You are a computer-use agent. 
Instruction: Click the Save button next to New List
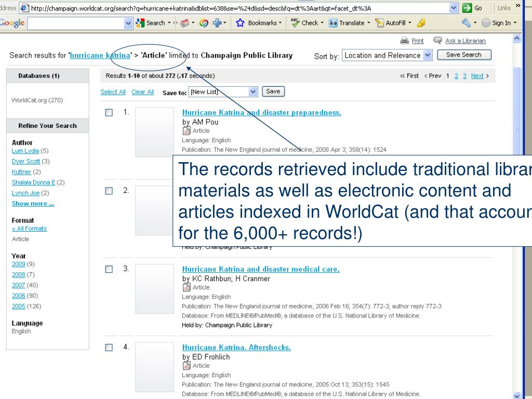coord(273,91)
